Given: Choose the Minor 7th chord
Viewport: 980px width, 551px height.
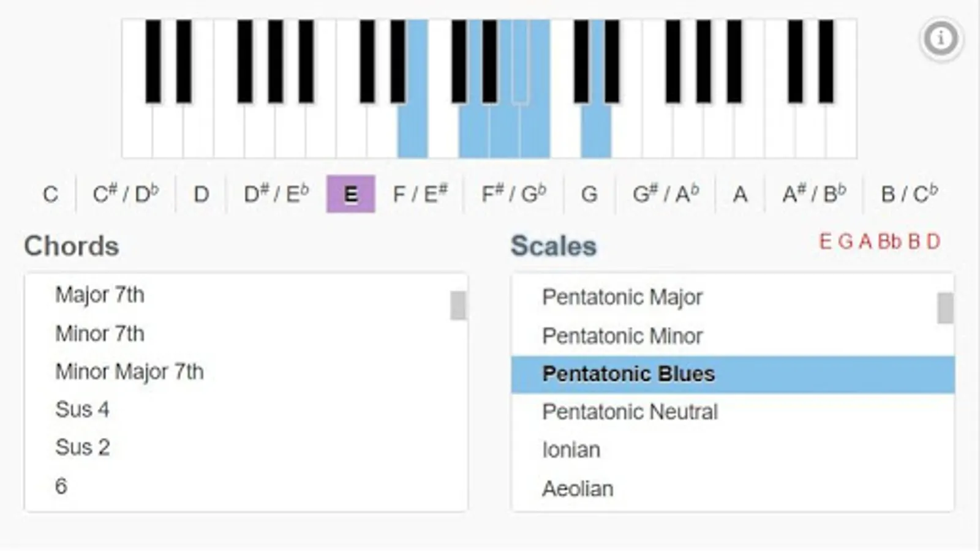Looking at the screenshot, I should coord(100,334).
